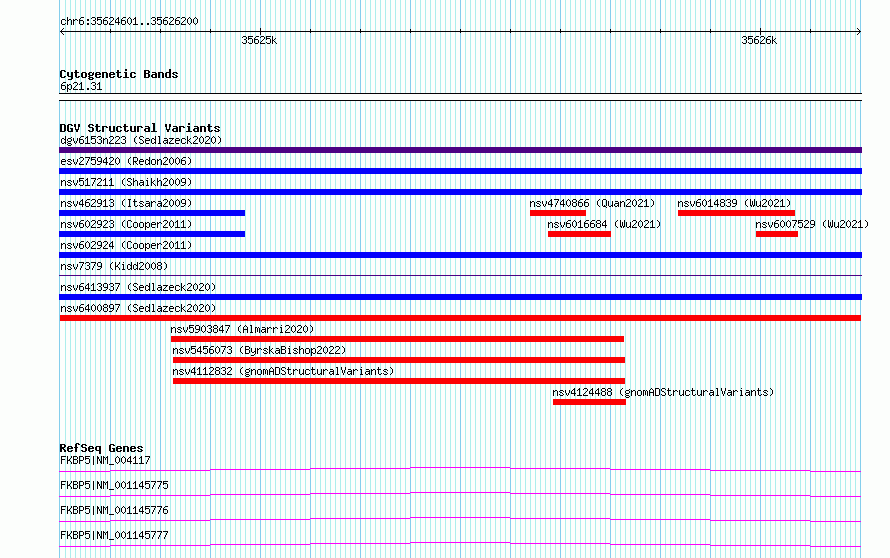This screenshot has height=558, width=890.
Task: Click the DGV Structural Variants track heading
Action: 140,128
